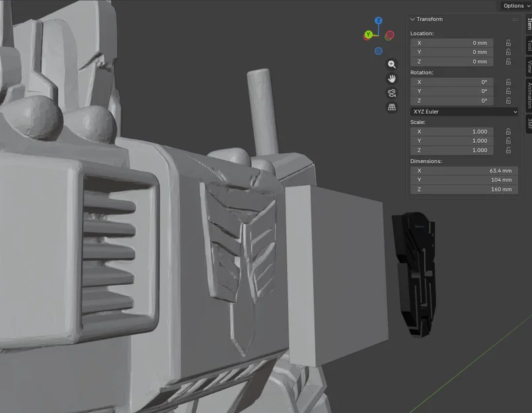This screenshot has width=532, height=413.
Task: Toggle lock for Rotation X
Action: 508,82
